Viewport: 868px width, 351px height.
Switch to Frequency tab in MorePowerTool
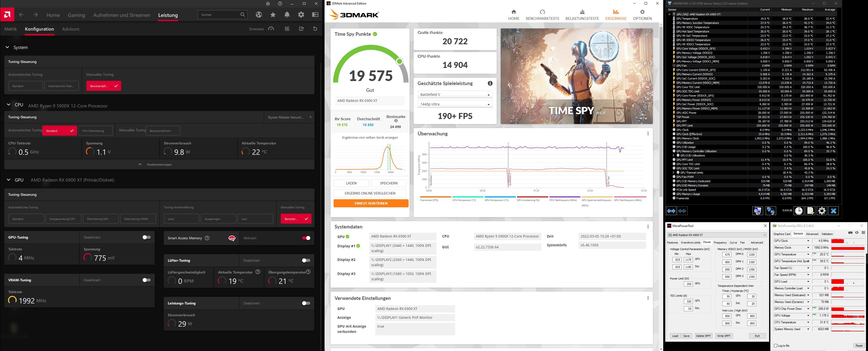coord(720,243)
